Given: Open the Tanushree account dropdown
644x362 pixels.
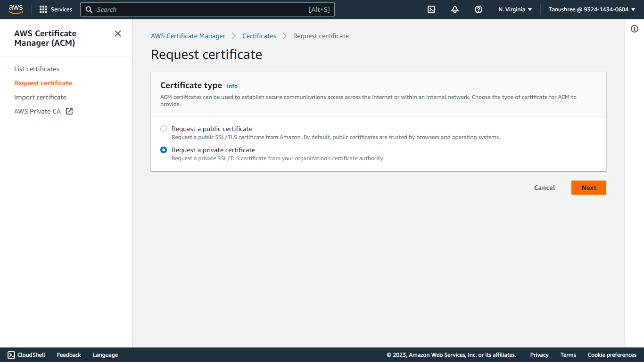Looking at the screenshot, I should pyautogui.click(x=592, y=9).
